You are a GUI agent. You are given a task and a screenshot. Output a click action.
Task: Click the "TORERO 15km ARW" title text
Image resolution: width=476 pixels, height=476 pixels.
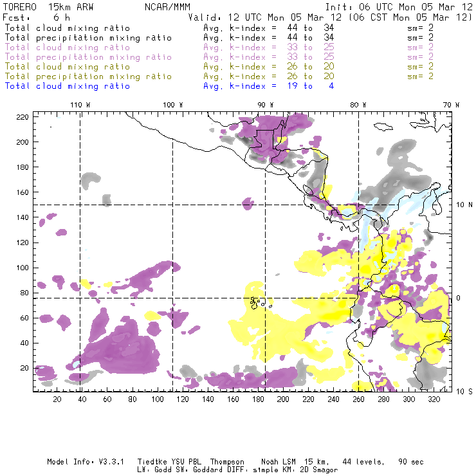coord(48,7)
